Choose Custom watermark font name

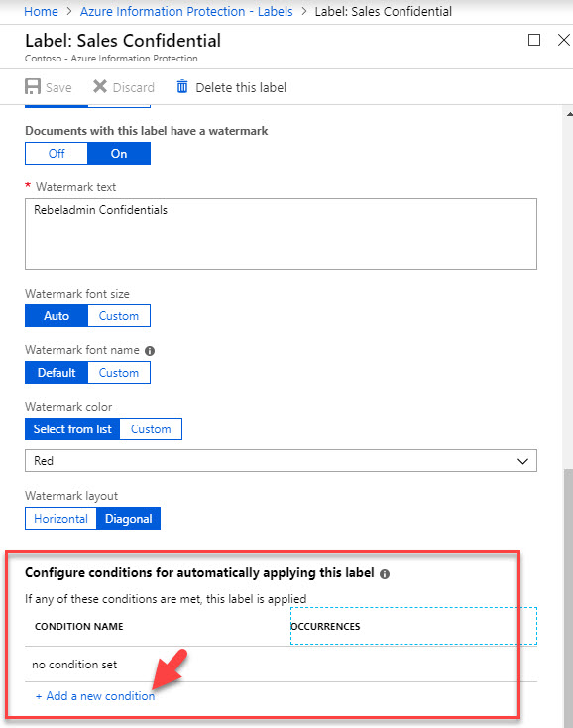point(119,373)
